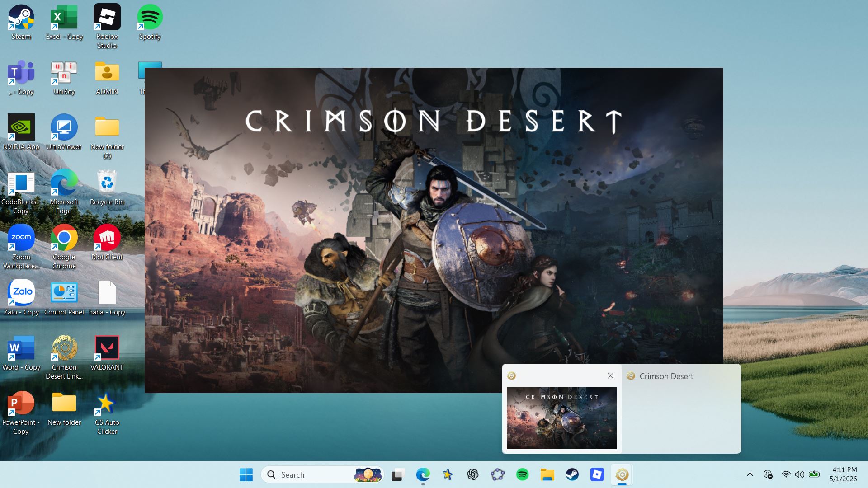The width and height of the screenshot is (868, 488).
Task: Click the battery tray icon
Action: pos(815,474)
